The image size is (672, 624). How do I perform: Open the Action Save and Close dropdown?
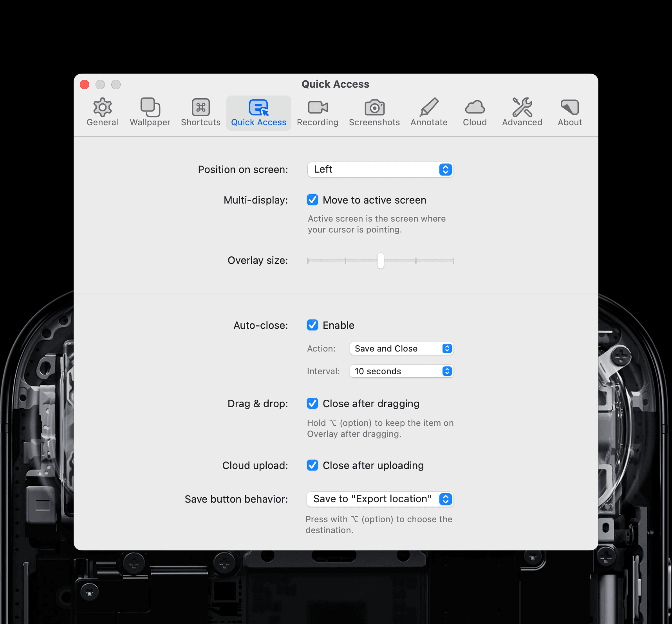(x=401, y=348)
